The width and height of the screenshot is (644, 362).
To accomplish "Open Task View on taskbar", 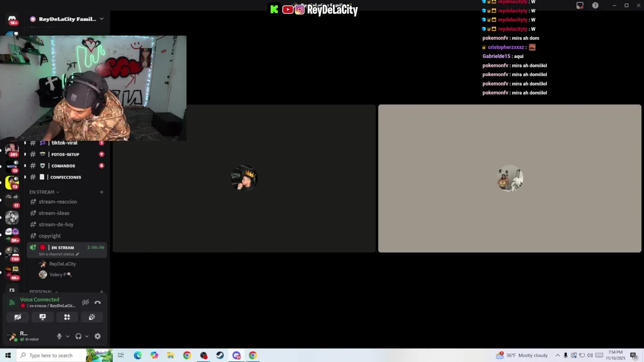I will point(121,355).
